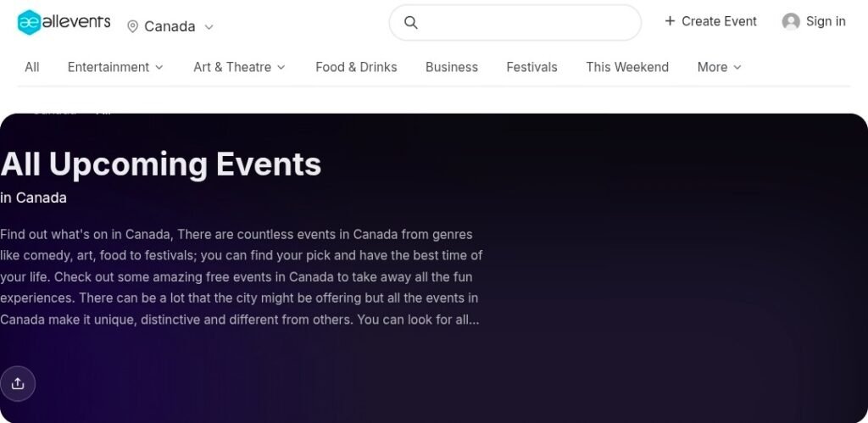This screenshot has height=423, width=868.
Task: Expand the Art & Theatre menu
Action: (239, 67)
